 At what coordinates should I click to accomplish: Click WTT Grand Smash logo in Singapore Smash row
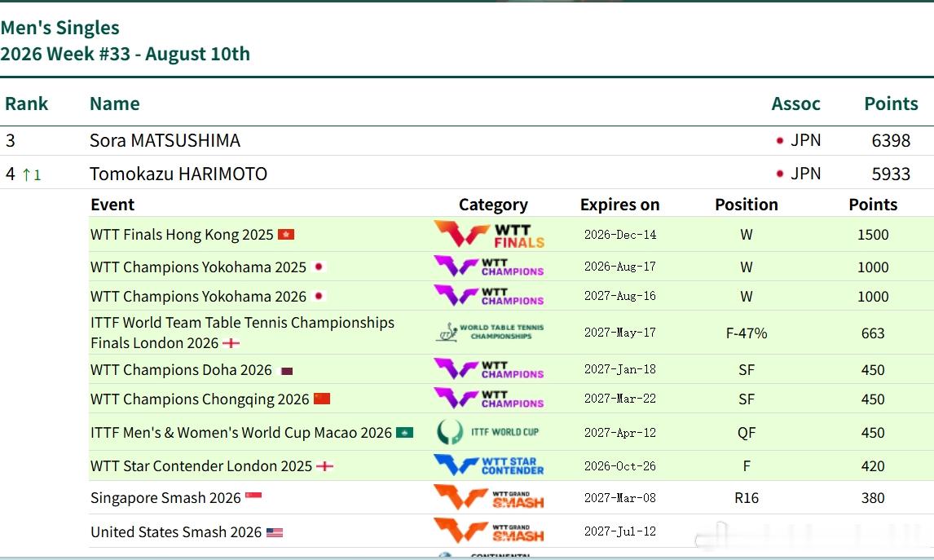[489, 497]
